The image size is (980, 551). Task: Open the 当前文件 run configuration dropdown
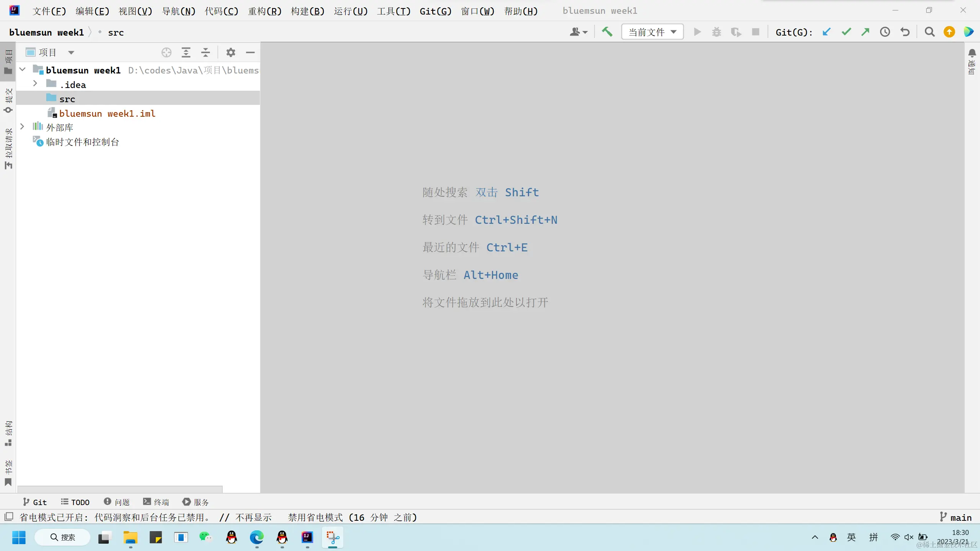pyautogui.click(x=652, y=32)
